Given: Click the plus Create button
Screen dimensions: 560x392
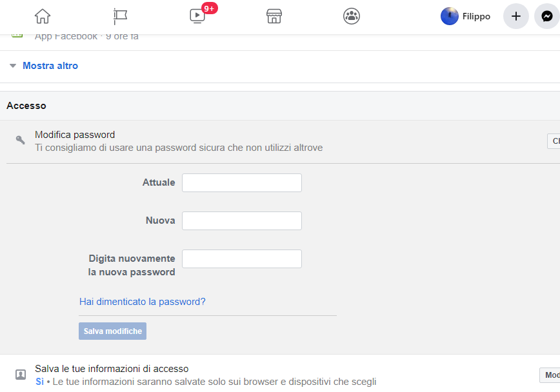Looking at the screenshot, I should tap(515, 16).
